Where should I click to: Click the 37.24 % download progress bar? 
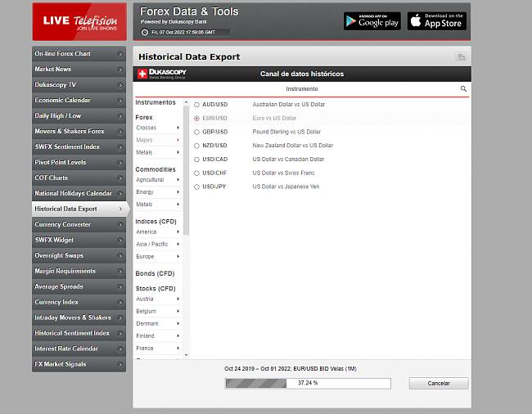pyautogui.click(x=308, y=384)
